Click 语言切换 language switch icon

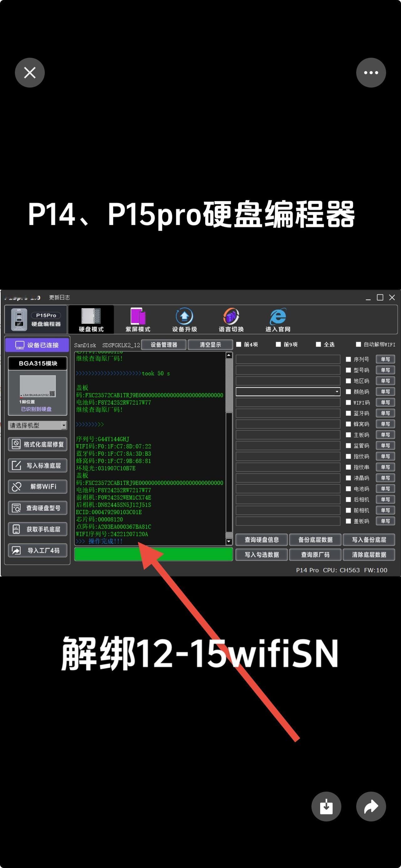coord(231,319)
